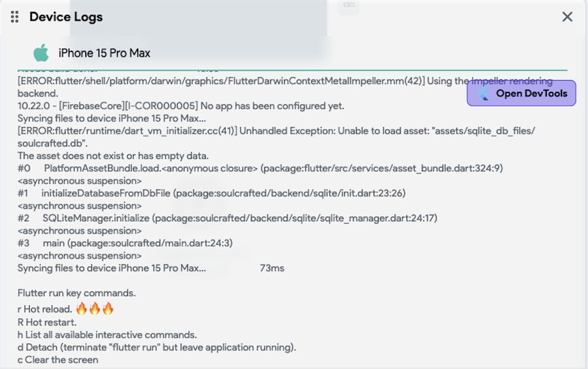Select the #3 main stack frame line
Image resolution: width=588 pixels, height=369 pixels.
click(x=125, y=243)
